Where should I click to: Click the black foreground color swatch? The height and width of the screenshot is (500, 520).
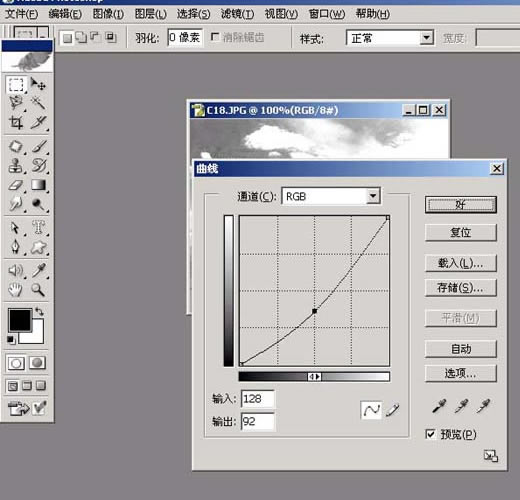click(x=20, y=320)
